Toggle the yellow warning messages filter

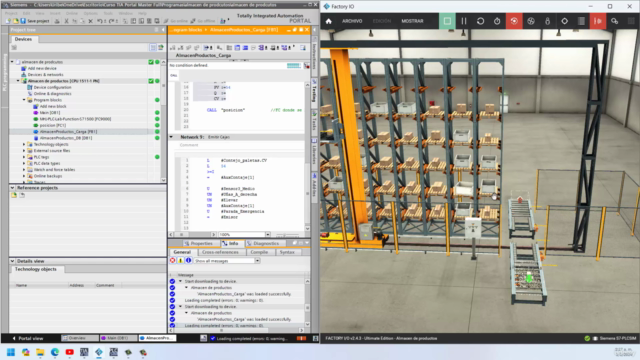click(180, 260)
